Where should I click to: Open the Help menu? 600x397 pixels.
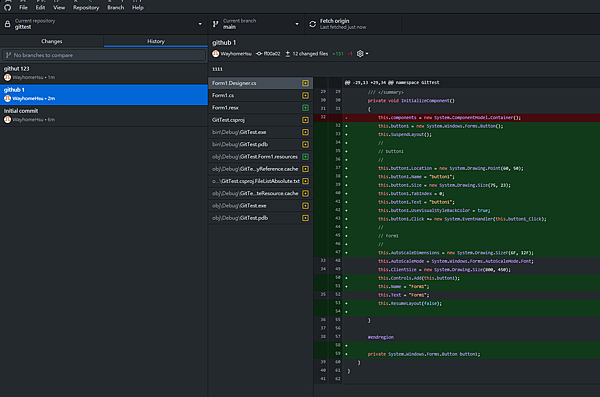coord(138,7)
